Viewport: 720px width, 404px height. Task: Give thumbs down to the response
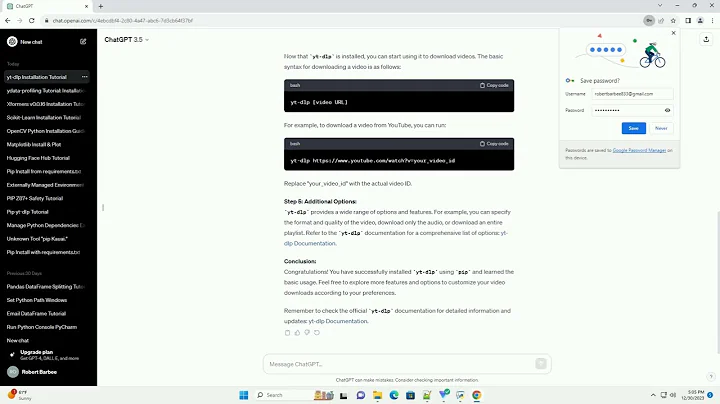(x=307, y=332)
